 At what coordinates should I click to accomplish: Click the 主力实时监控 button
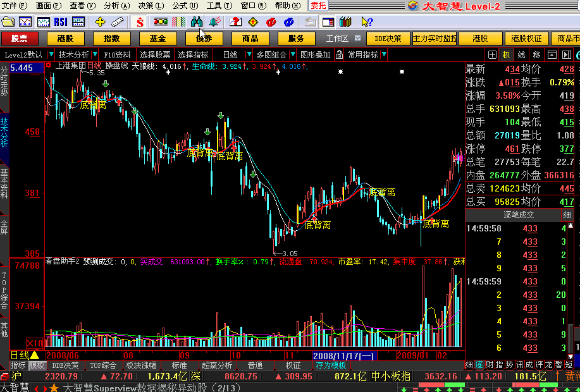point(435,39)
